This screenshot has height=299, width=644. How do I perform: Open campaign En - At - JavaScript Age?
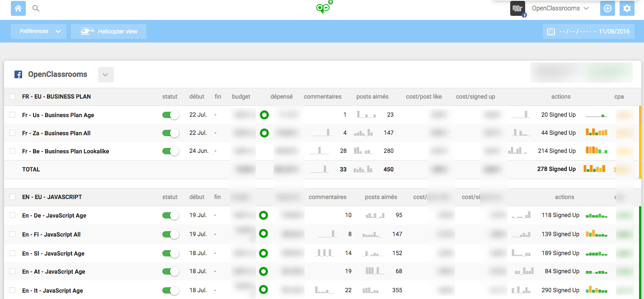point(54,271)
